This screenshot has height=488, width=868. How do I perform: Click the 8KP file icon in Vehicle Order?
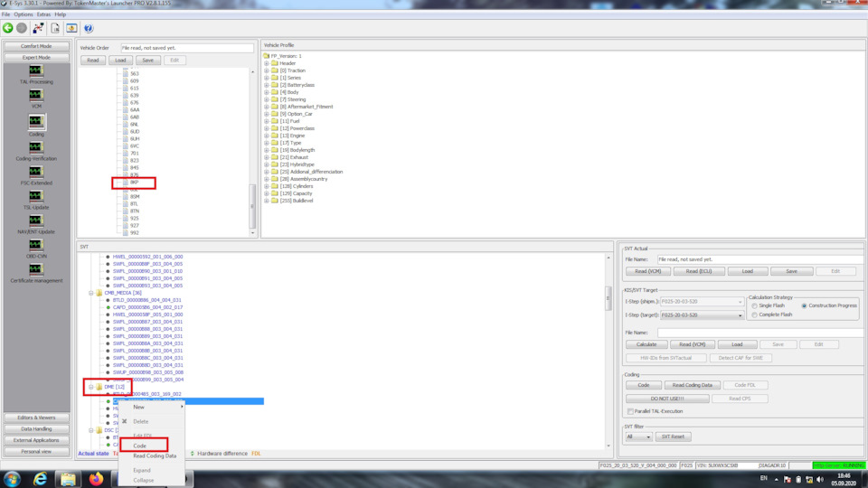click(126, 182)
